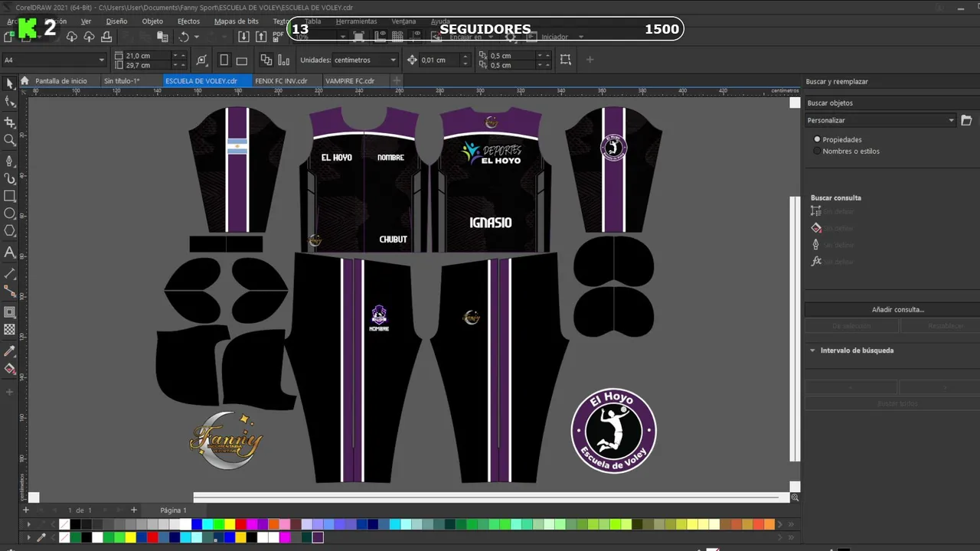
Task: Open the Diseño menu
Action: point(116,21)
